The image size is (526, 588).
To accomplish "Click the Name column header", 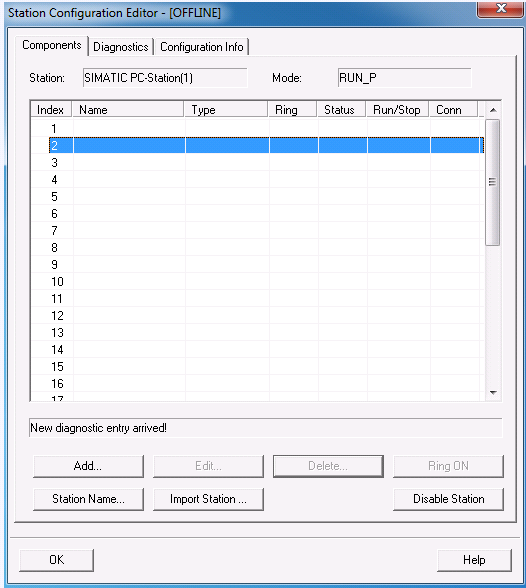I will [128, 110].
